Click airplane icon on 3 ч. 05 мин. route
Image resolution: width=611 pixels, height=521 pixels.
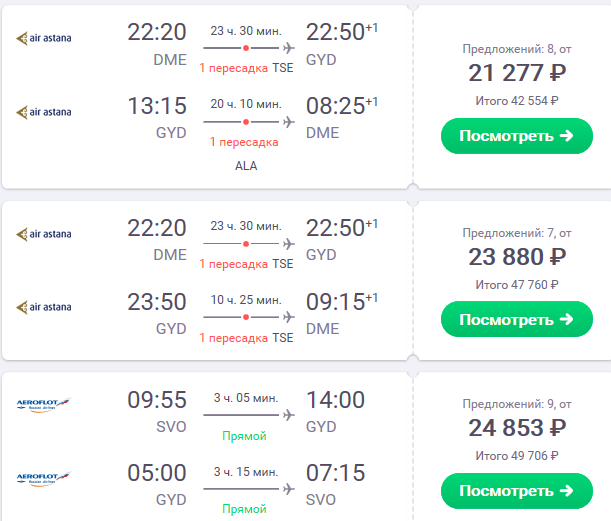289,415
